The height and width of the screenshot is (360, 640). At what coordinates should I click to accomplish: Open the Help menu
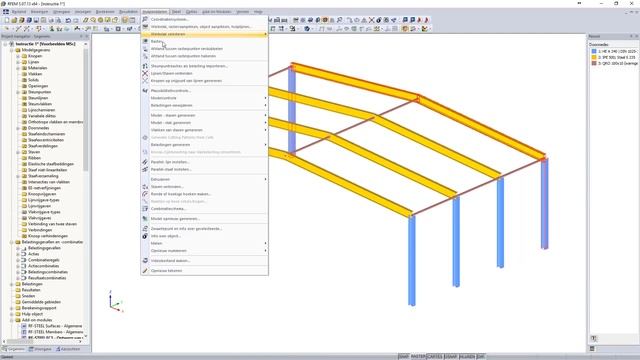point(258,12)
